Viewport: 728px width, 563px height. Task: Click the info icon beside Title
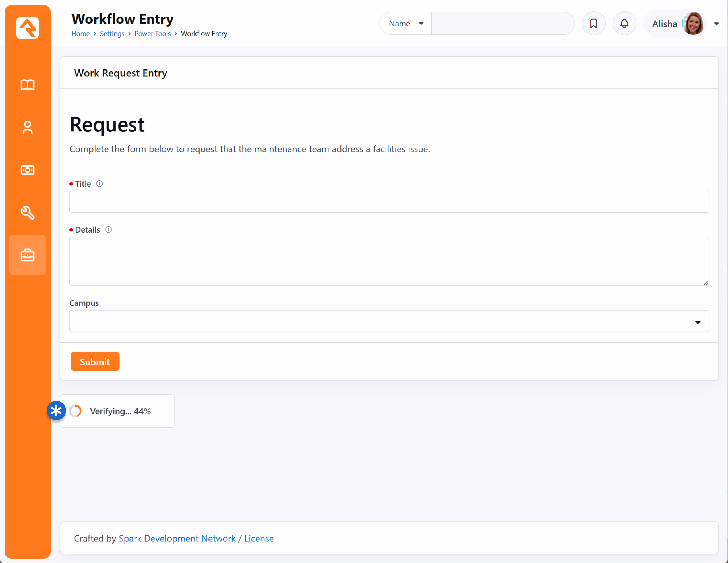(x=99, y=184)
